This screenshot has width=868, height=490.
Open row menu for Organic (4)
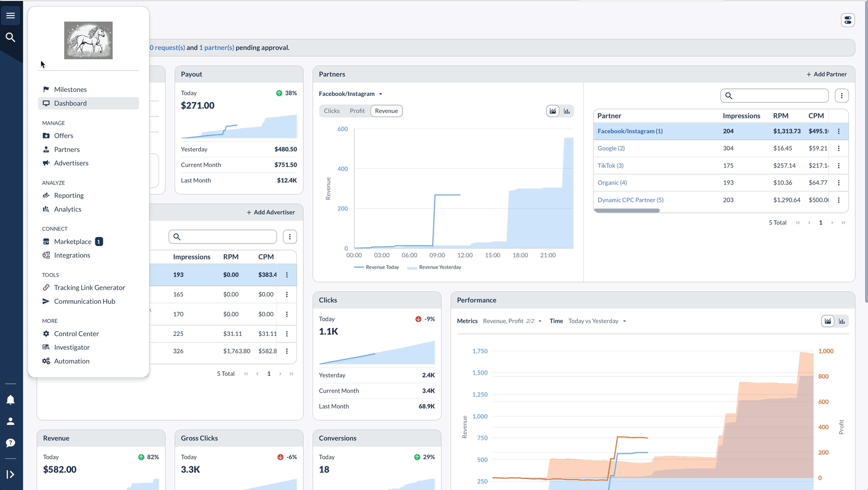pos(839,183)
